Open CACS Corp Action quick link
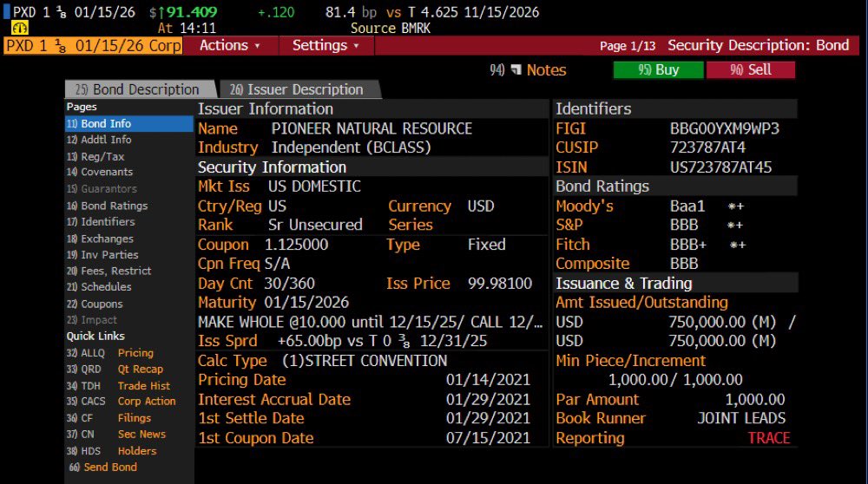This screenshot has height=484, width=868. [121, 402]
